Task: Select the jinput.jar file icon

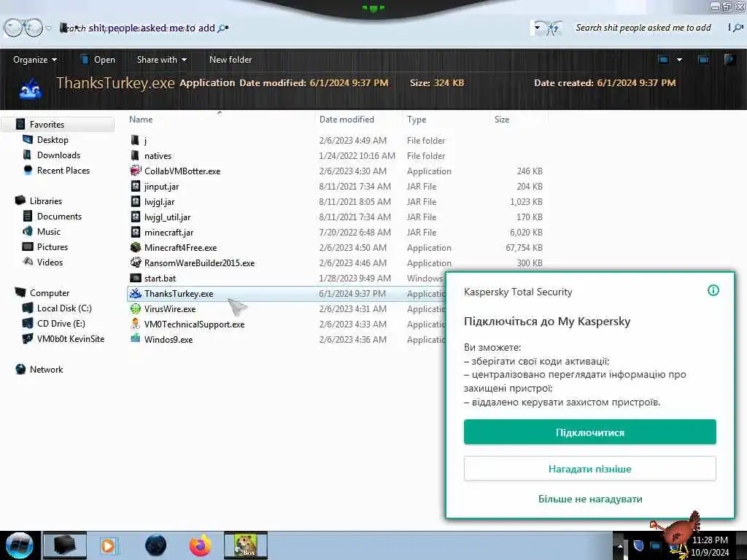Action: tap(136, 186)
